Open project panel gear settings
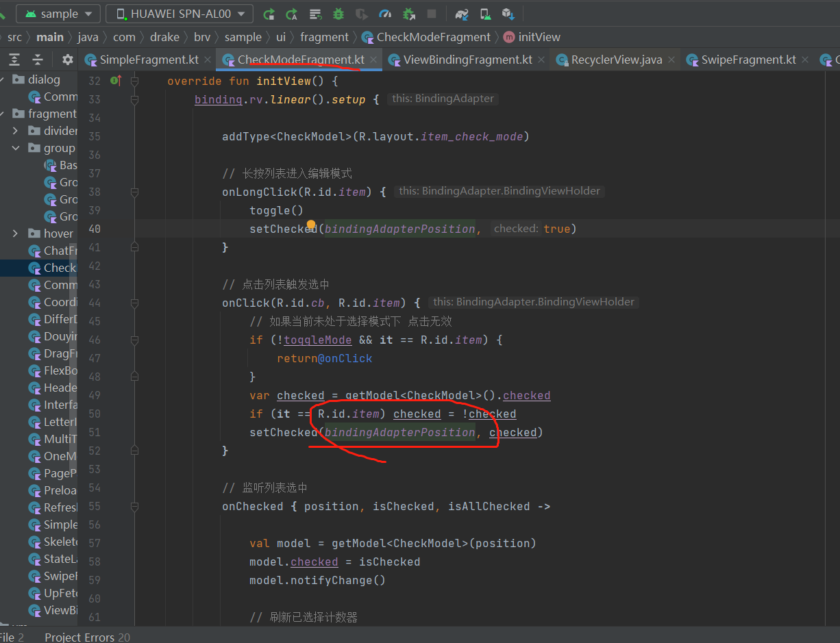The width and height of the screenshot is (840, 643). (x=67, y=60)
